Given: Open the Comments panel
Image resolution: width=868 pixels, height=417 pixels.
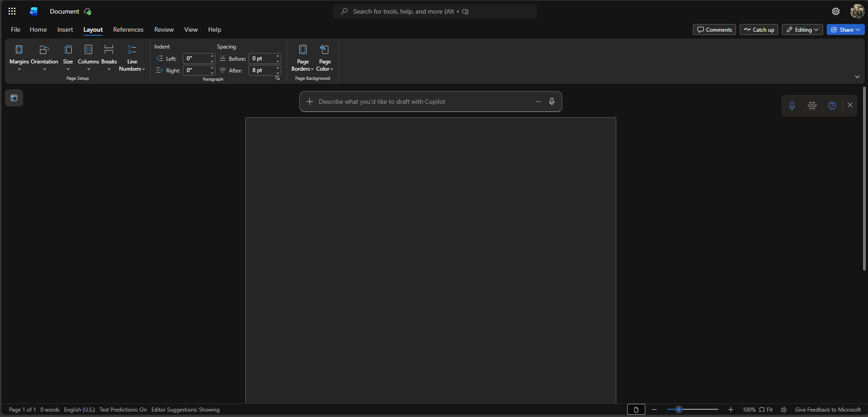Looking at the screenshot, I should [x=714, y=29].
